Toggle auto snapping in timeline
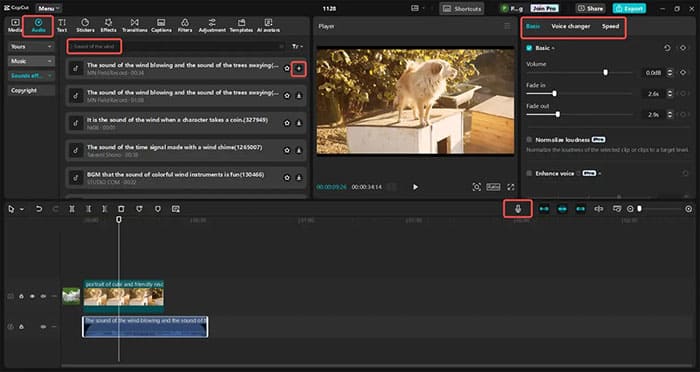700x372 pixels. pos(562,209)
